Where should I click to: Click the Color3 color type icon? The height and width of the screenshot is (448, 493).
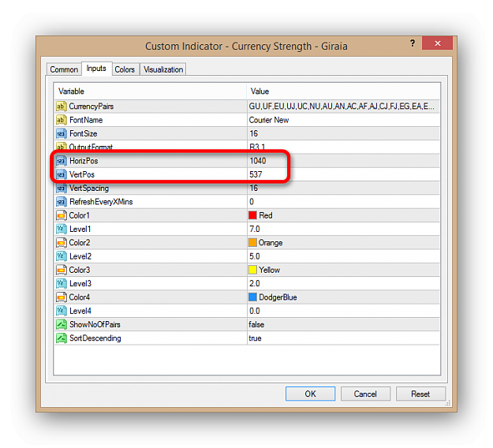(62, 270)
